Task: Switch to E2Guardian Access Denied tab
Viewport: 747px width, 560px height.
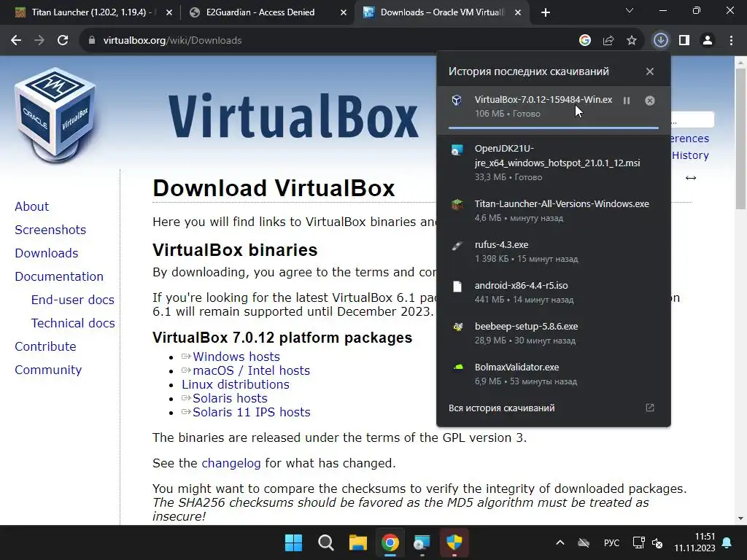Action: [260, 12]
